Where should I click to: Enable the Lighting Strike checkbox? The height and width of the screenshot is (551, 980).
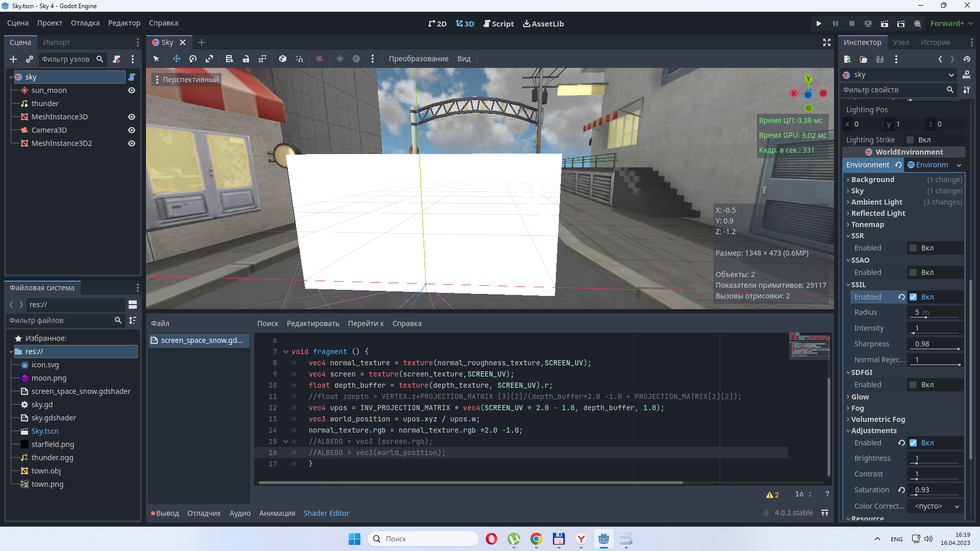910,140
